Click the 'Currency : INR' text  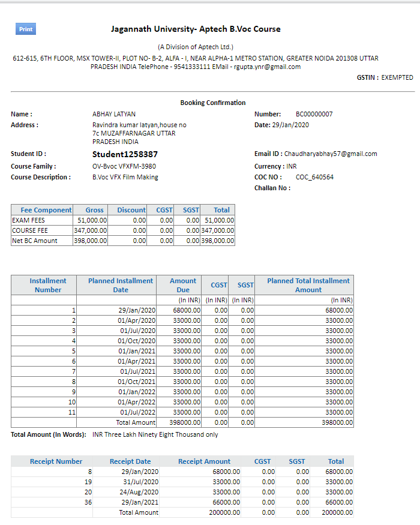pos(275,166)
